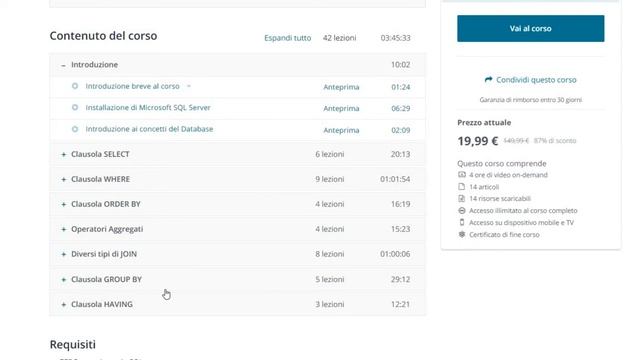This screenshot has width=640, height=360.
Task: Expand the Operatori Aggregati section
Action: [x=63, y=229]
